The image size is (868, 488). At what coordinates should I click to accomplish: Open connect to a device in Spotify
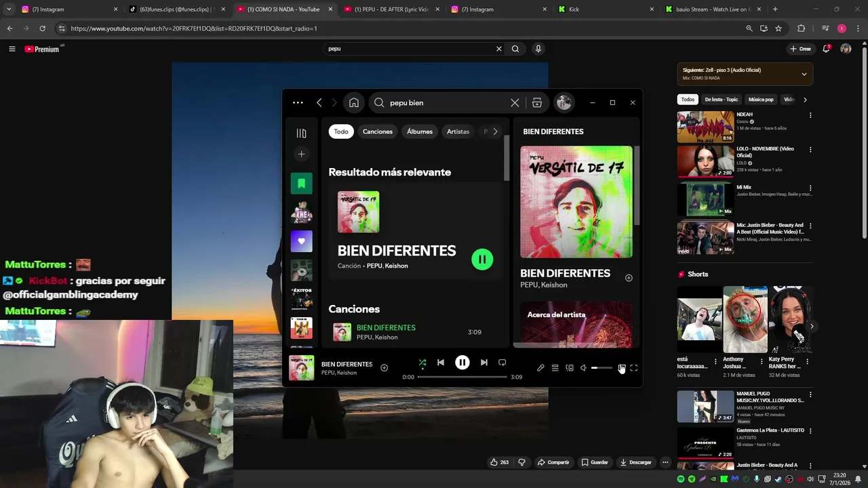(570, 368)
